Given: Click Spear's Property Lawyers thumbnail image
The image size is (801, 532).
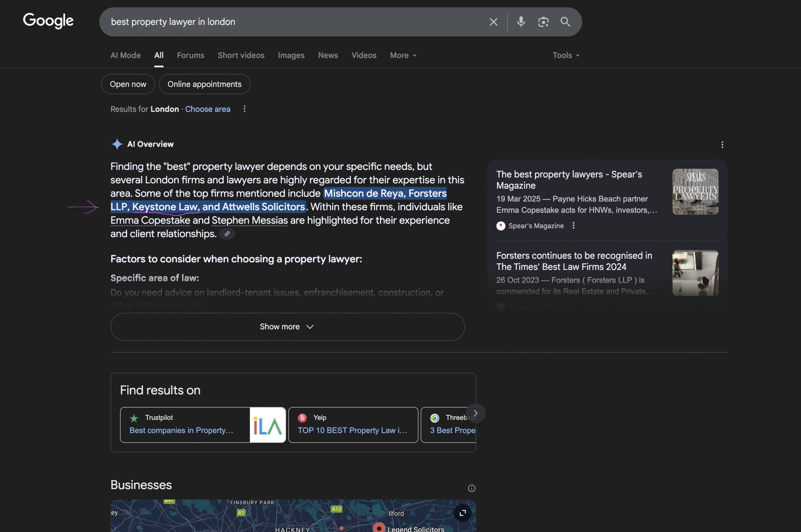Looking at the screenshot, I should 695,192.
